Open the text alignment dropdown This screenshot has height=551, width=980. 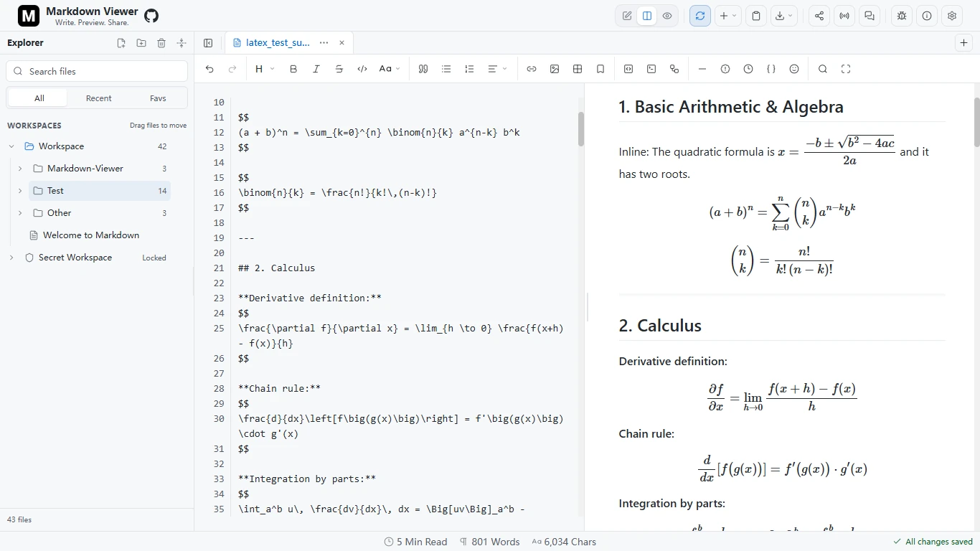coord(497,69)
